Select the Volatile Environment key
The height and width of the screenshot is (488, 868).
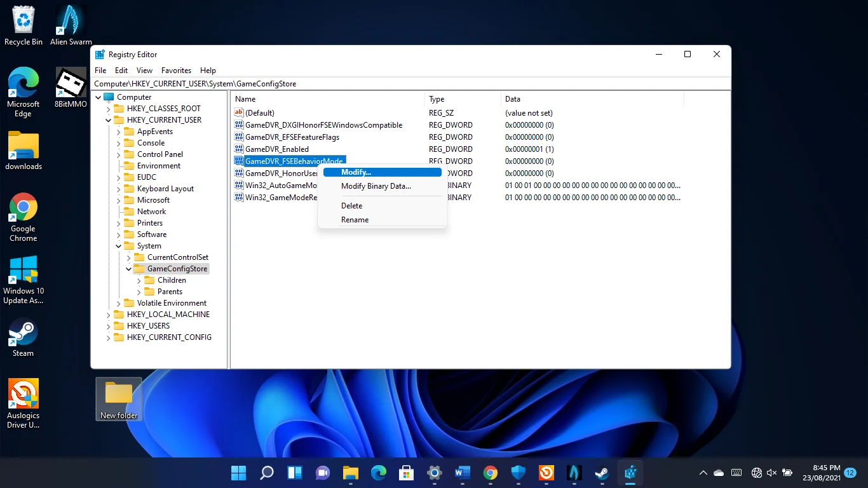(172, 303)
